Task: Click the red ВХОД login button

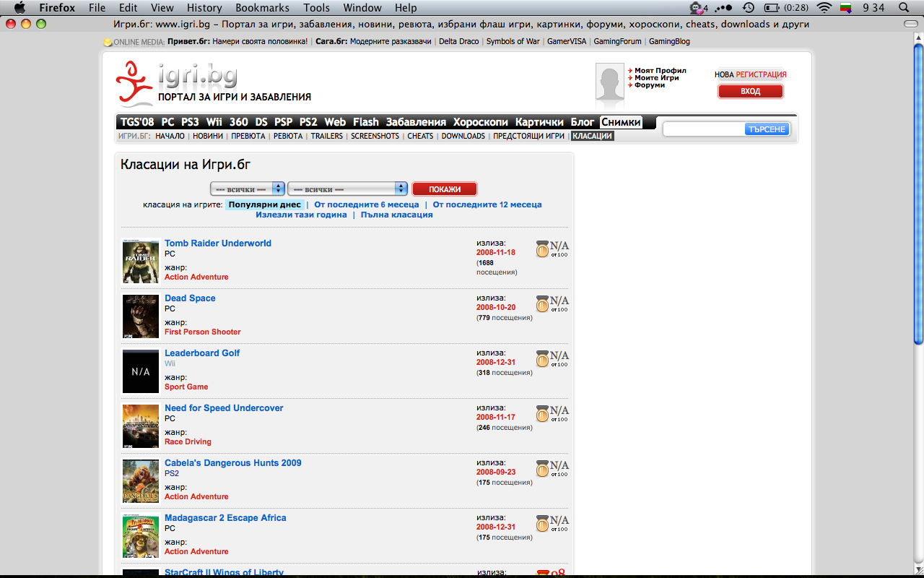Action: [751, 92]
